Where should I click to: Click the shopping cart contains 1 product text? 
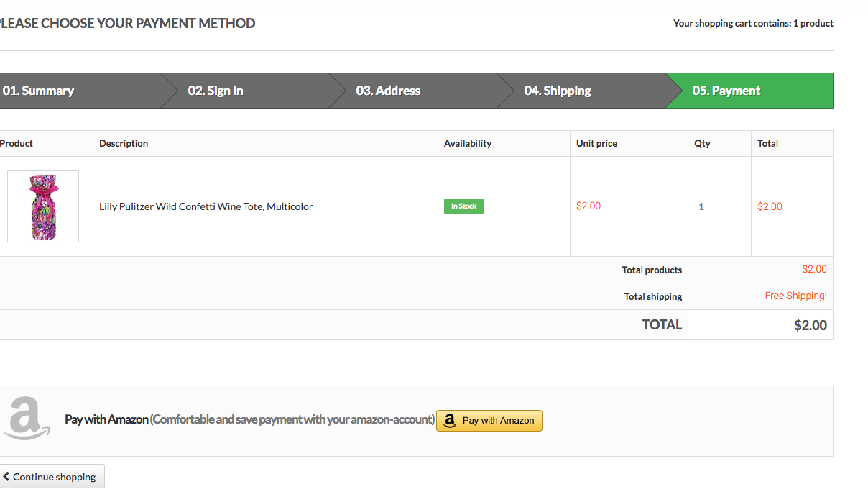[753, 23]
